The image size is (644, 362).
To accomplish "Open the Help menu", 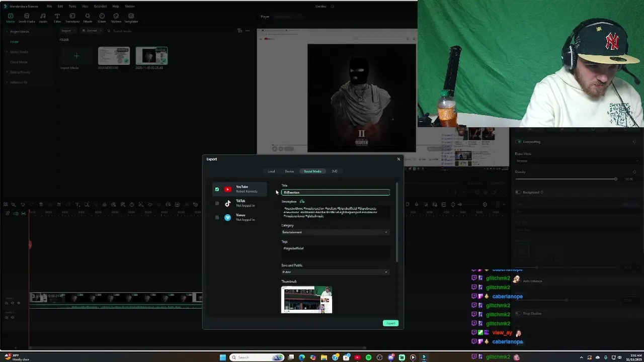I will click(x=116, y=6).
